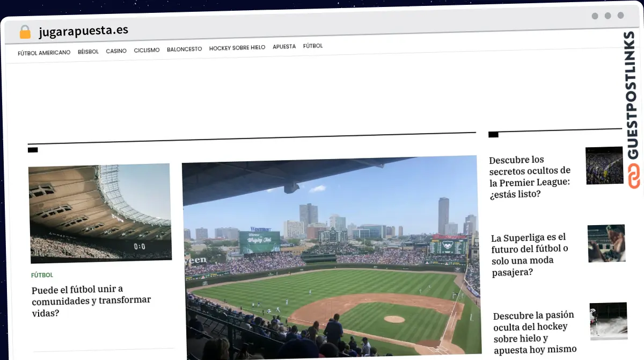Click the jugarapuesta.es address text
Screen dimensions: 644x360
[83, 31]
